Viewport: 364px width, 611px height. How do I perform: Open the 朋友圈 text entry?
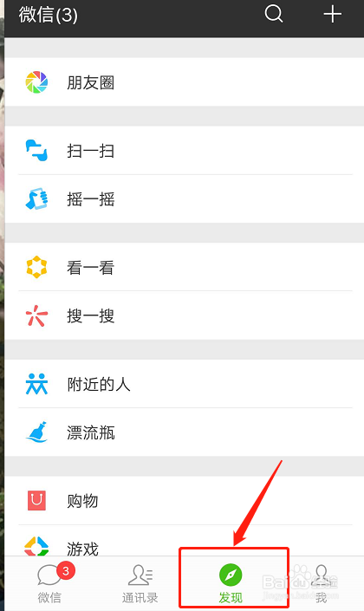(x=90, y=82)
